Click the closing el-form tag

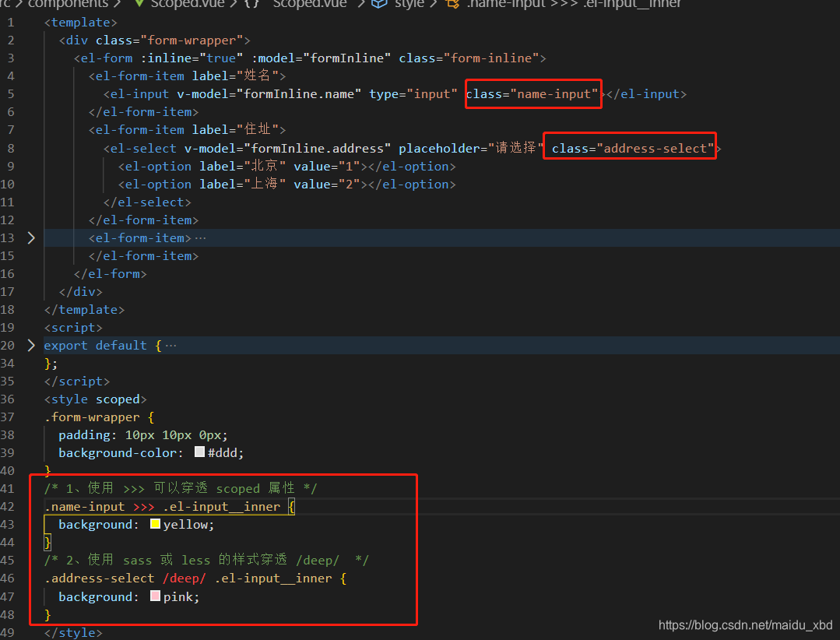(x=111, y=273)
